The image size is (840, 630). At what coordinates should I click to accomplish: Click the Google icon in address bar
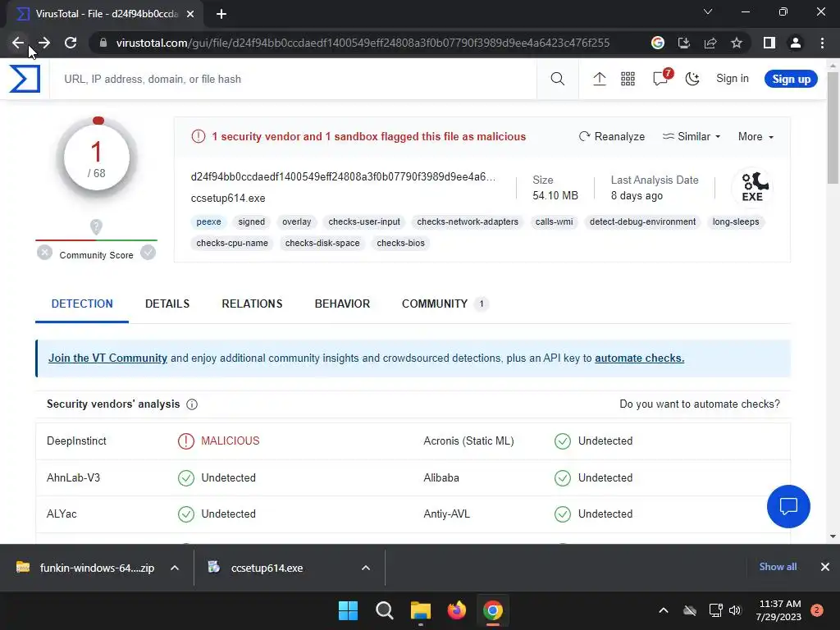point(658,43)
